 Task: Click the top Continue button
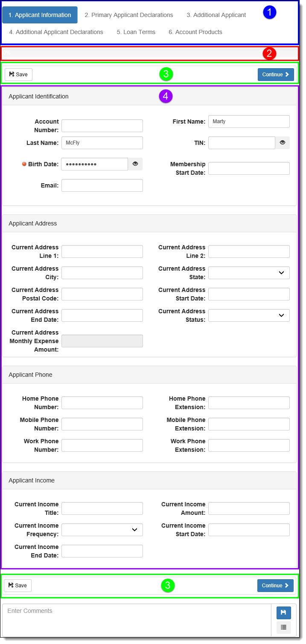276,75
